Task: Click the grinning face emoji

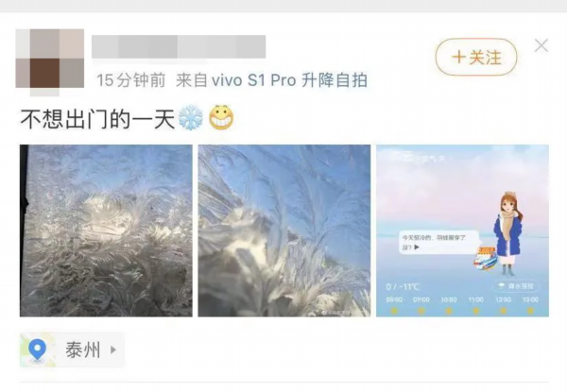Action: coord(221,118)
